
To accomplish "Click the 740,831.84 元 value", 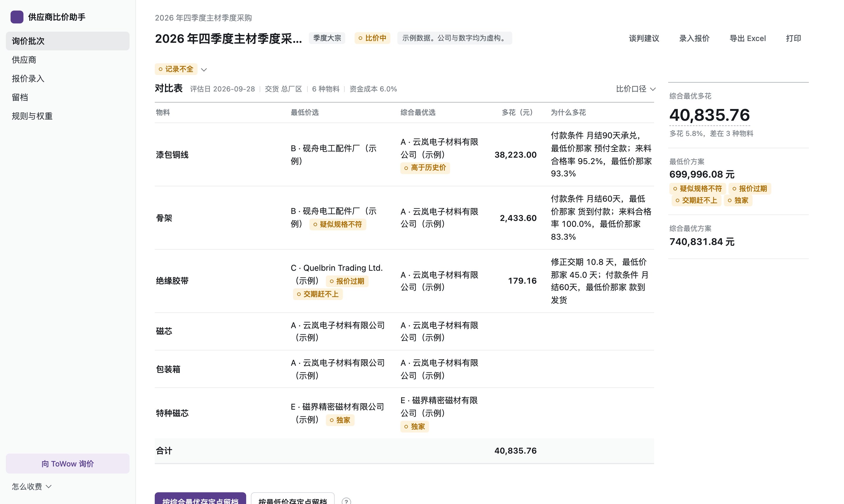I will tap(702, 242).
